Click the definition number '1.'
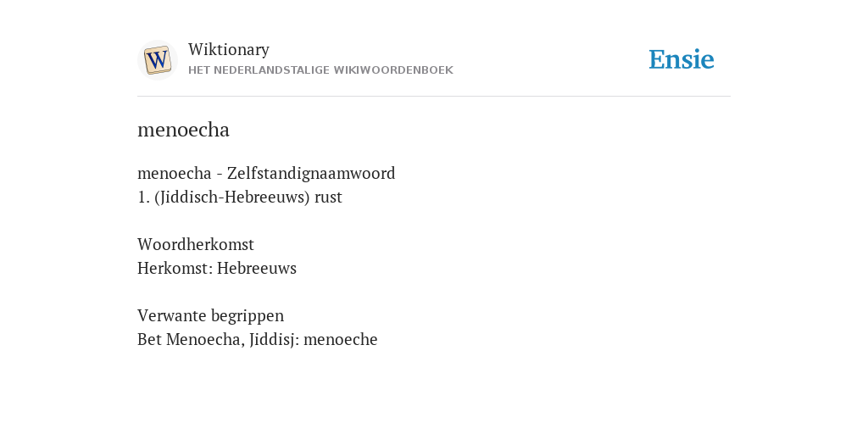Screen dimensions: 868x434 click(143, 198)
